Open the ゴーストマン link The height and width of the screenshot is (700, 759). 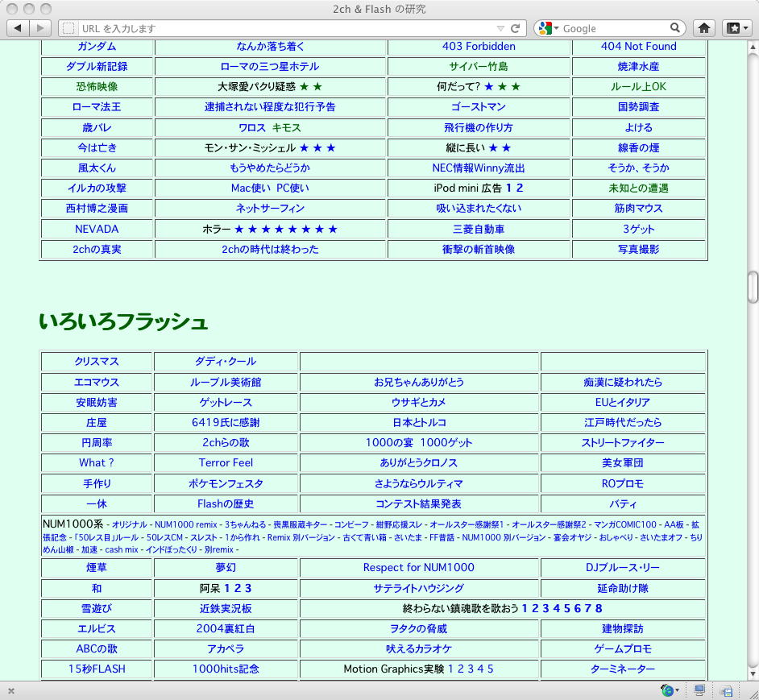(479, 107)
